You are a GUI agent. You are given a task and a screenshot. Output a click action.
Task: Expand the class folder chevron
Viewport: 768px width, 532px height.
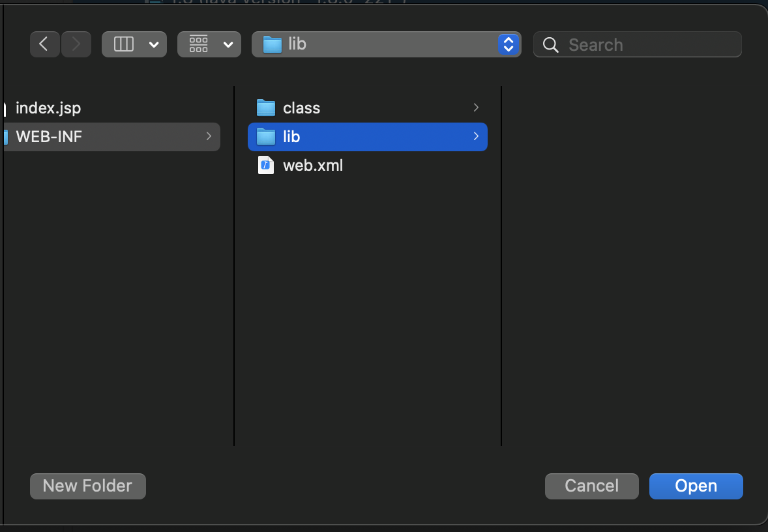476,108
